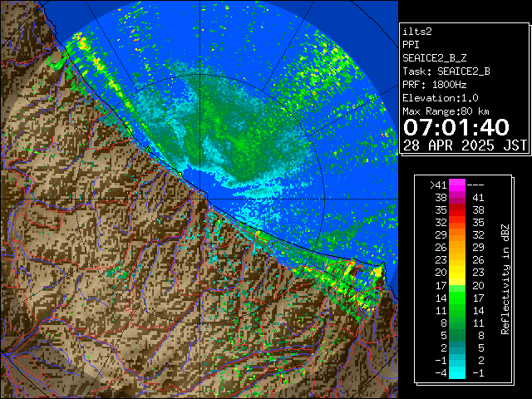Click the orange 29 dBZ legend color
Image resolution: width=532 pixels, height=399 pixels.
(457, 235)
